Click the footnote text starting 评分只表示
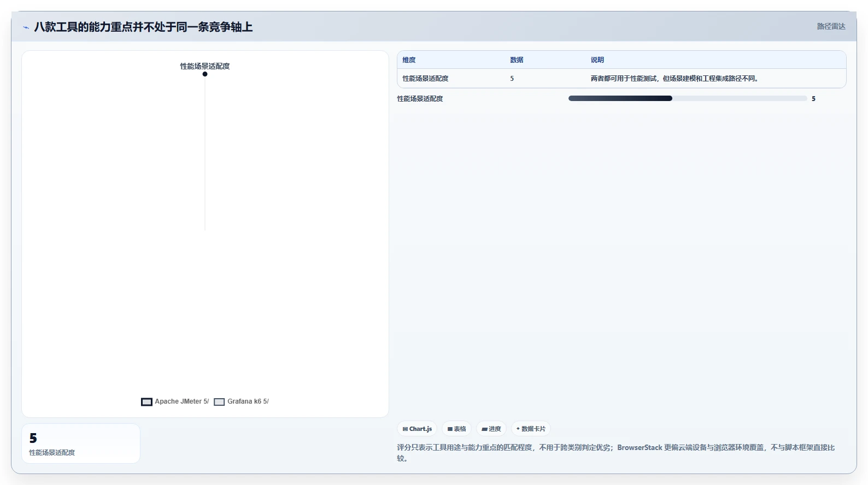This screenshot has height=485, width=868. 616,453
